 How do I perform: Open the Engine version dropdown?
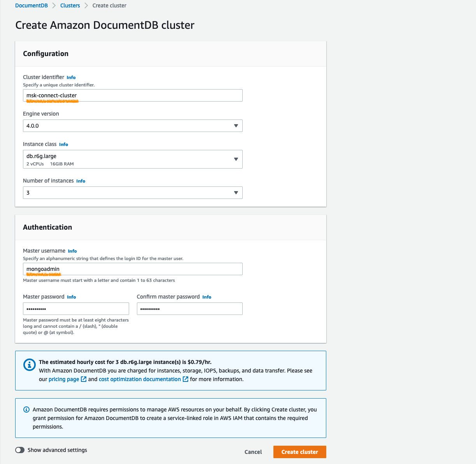(x=133, y=126)
